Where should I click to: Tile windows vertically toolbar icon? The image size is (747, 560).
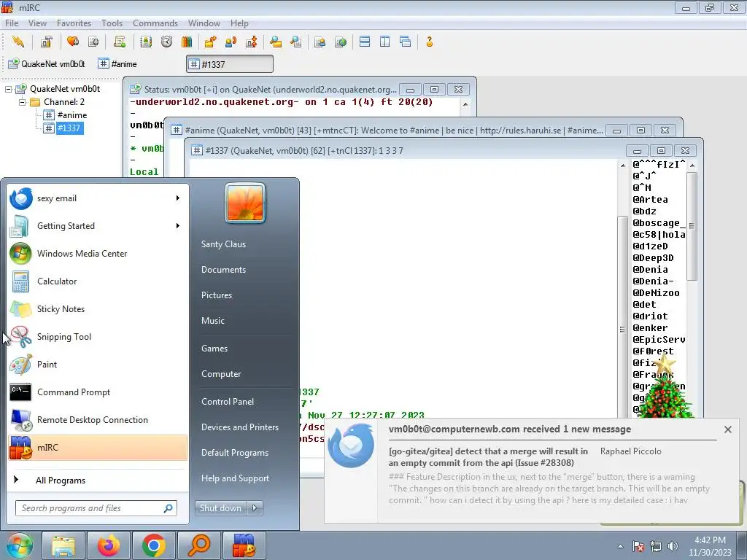pyautogui.click(x=385, y=42)
